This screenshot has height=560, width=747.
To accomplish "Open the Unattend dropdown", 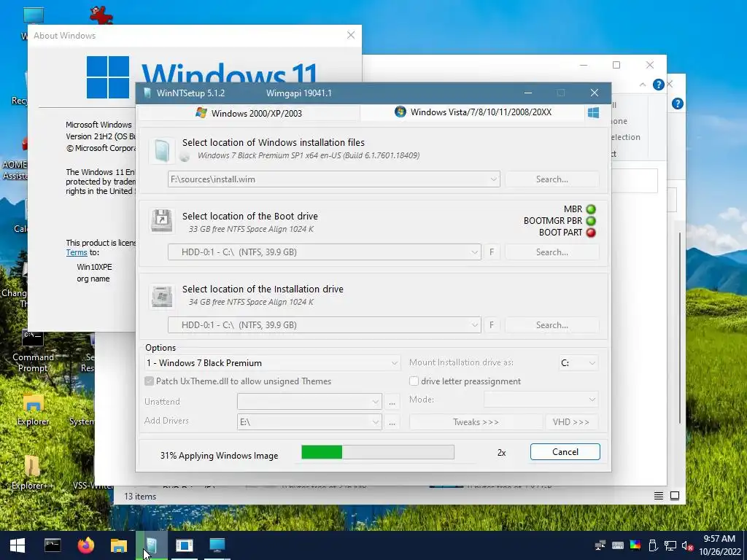I will tap(376, 402).
